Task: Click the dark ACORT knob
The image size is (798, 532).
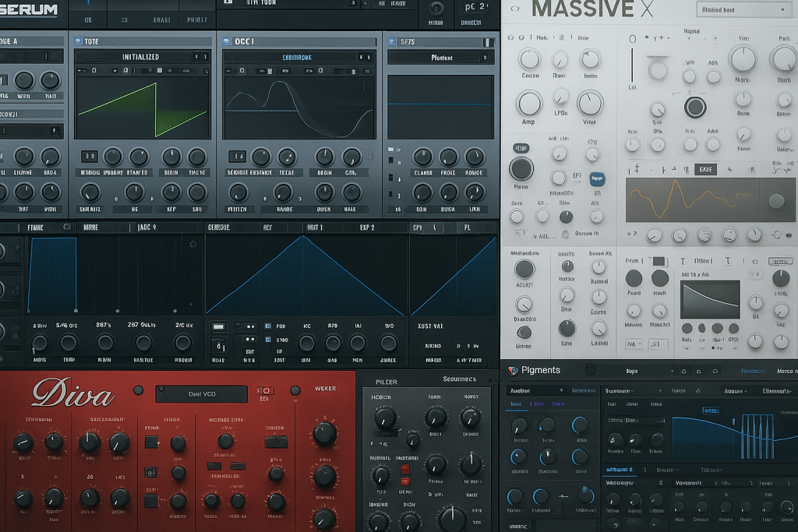Action: click(x=524, y=269)
